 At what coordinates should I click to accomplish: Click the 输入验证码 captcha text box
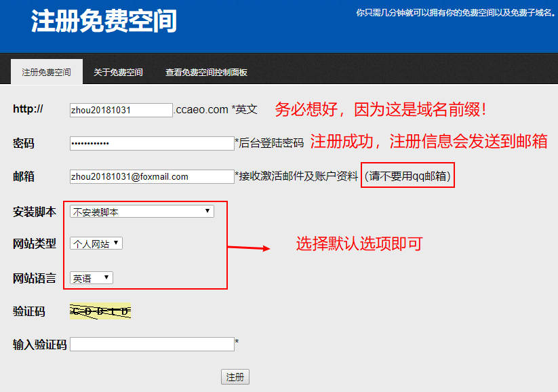[152, 344]
